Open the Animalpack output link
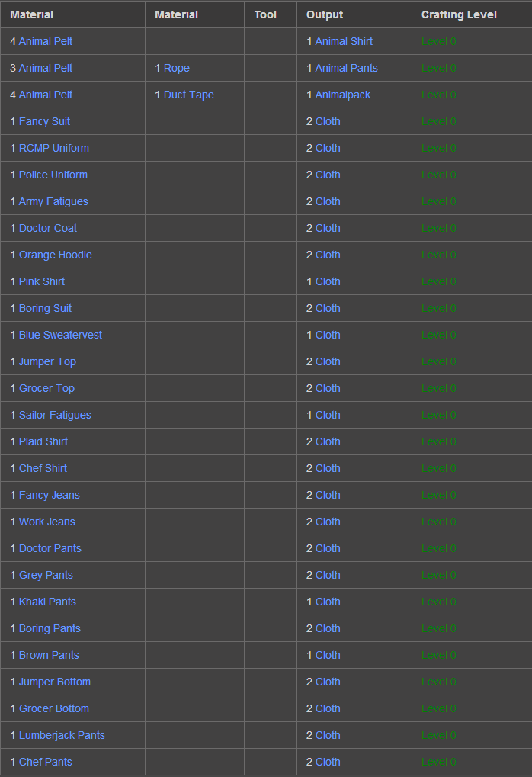This screenshot has width=532, height=777. 343,95
